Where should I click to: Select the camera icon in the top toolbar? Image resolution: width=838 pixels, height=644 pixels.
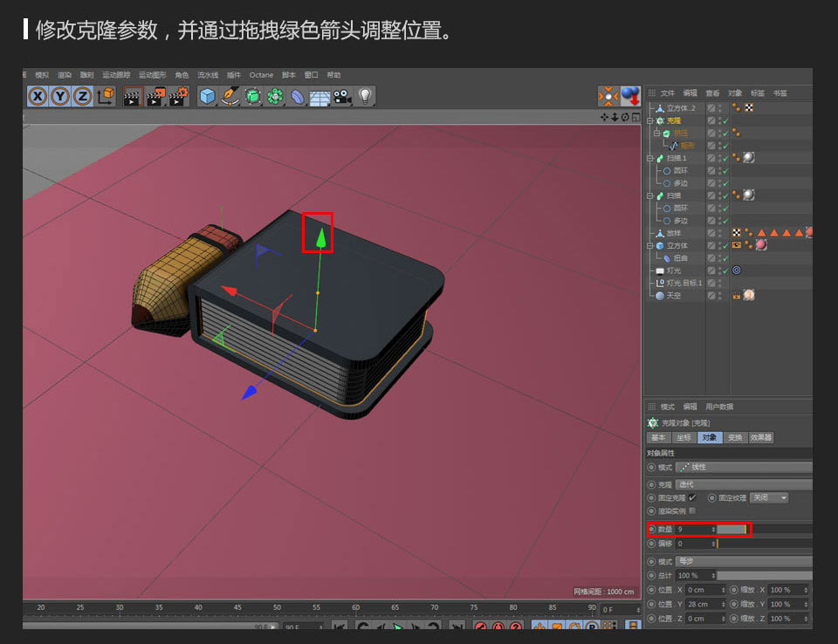342,97
